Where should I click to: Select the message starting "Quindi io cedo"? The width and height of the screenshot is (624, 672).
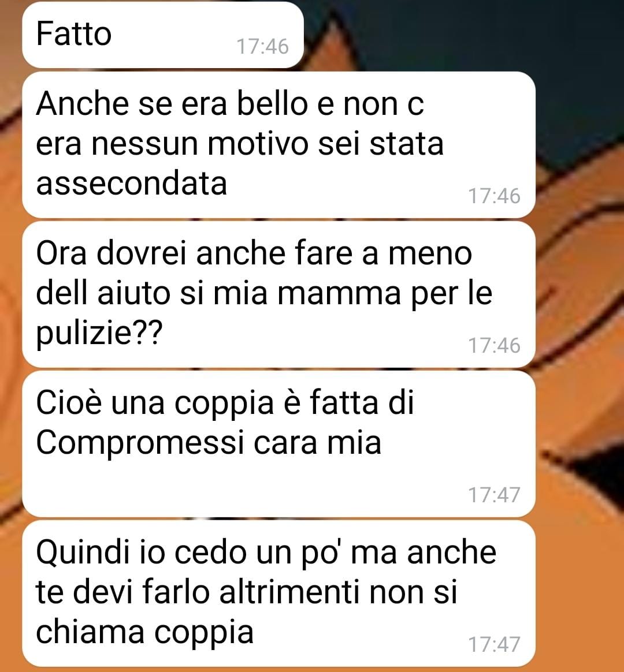pos(278,593)
